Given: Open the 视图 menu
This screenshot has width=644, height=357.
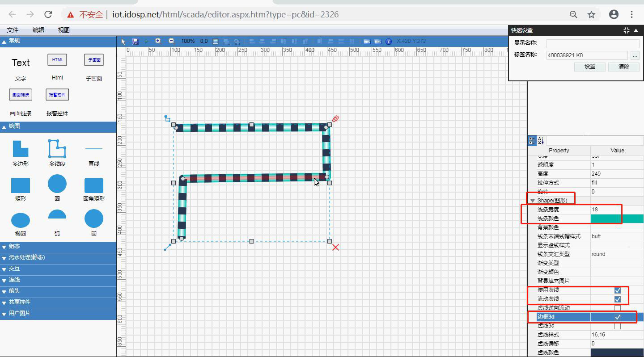Looking at the screenshot, I should 64,30.
